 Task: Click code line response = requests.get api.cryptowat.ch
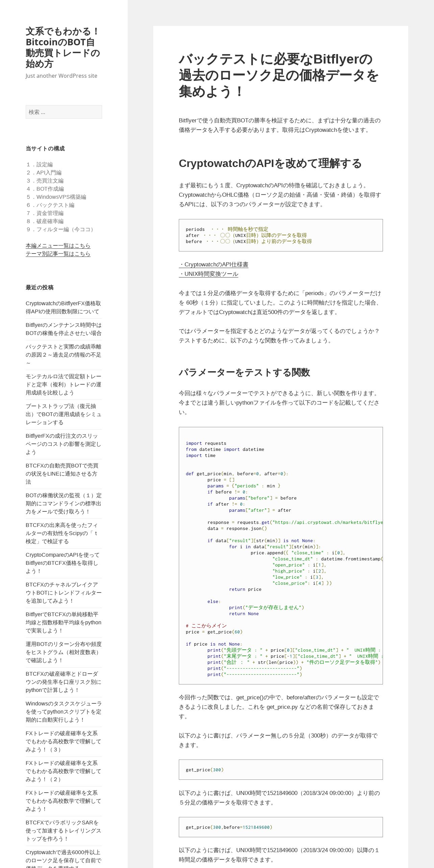pos(295,523)
